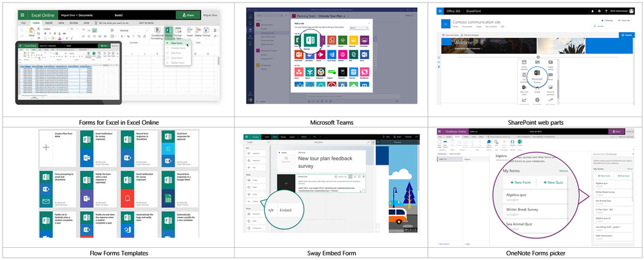The height and width of the screenshot is (260, 644).
Task: Select the orange PowerPoint tile in Teams Add a tab
Action: click(299, 55)
